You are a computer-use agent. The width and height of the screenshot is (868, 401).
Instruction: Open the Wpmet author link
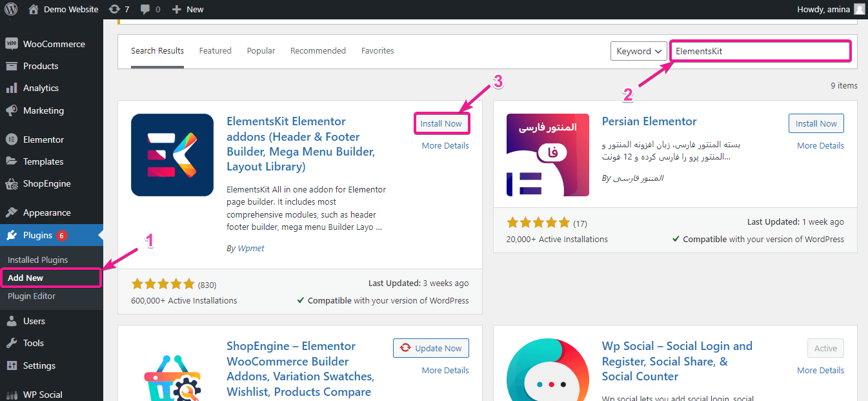point(250,248)
